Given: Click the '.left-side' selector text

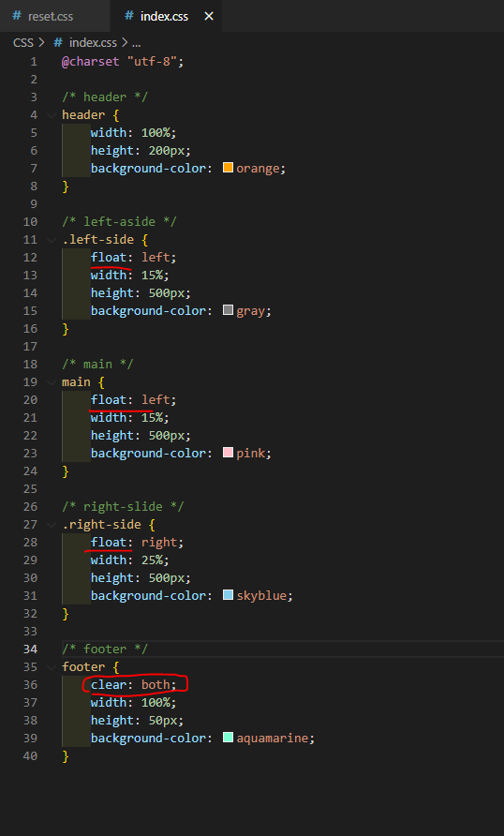Looking at the screenshot, I should pyautogui.click(x=98, y=239).
